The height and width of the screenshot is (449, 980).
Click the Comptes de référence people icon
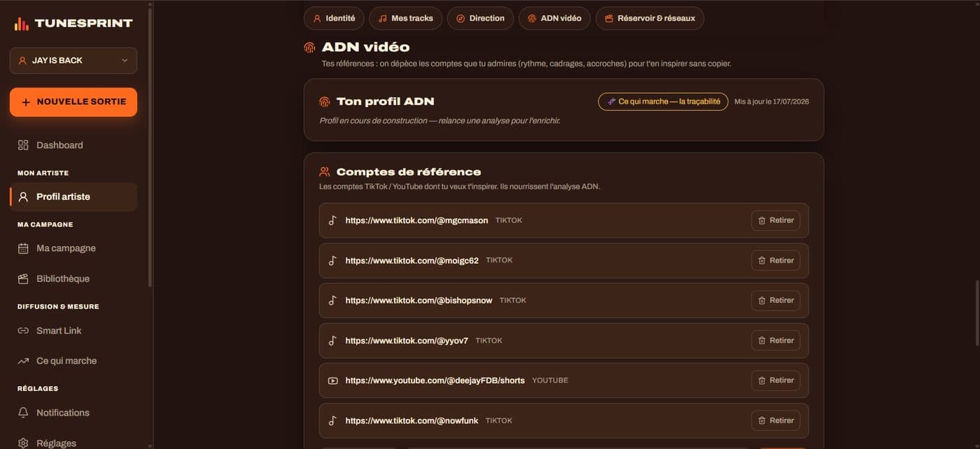pyautogui.click(x=324, y=171)
